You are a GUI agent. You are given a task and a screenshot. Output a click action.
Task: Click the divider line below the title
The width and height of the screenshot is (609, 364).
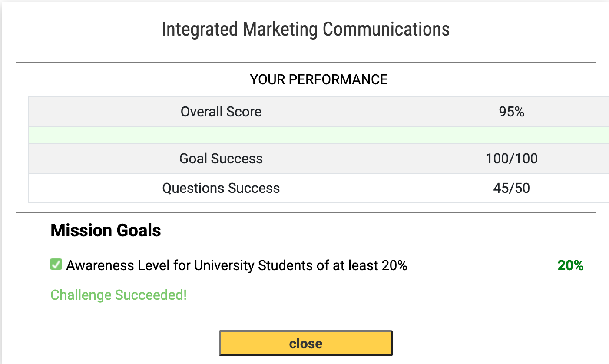pyautogui.click(x=306, y=62)
